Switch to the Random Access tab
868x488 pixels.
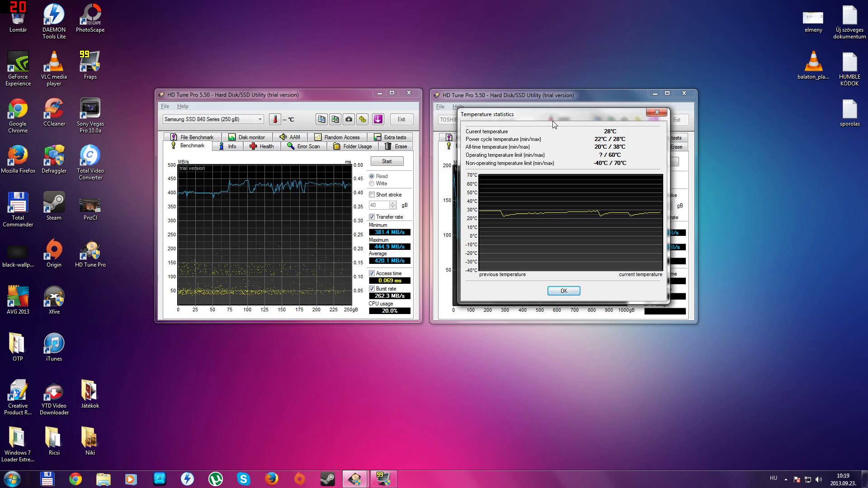click(x=337, y=137)
